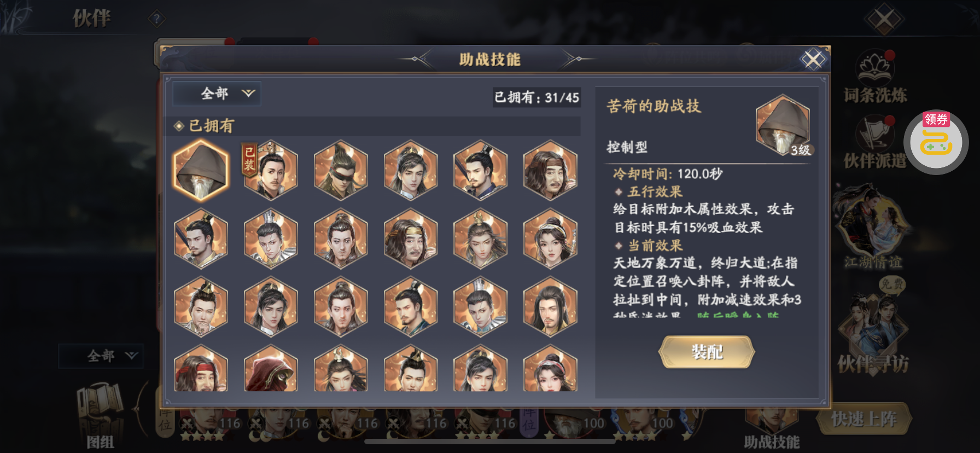Image resolution: width=980 pixels, height=453 pixels.
Task: Open 伙伴派遣 flag icon
Action: [x=875, y=142]
